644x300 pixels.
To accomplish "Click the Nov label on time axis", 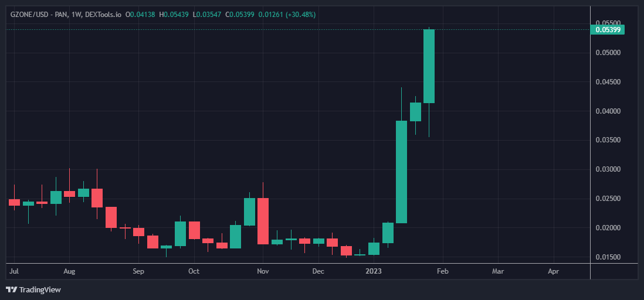I will point(262,271).
